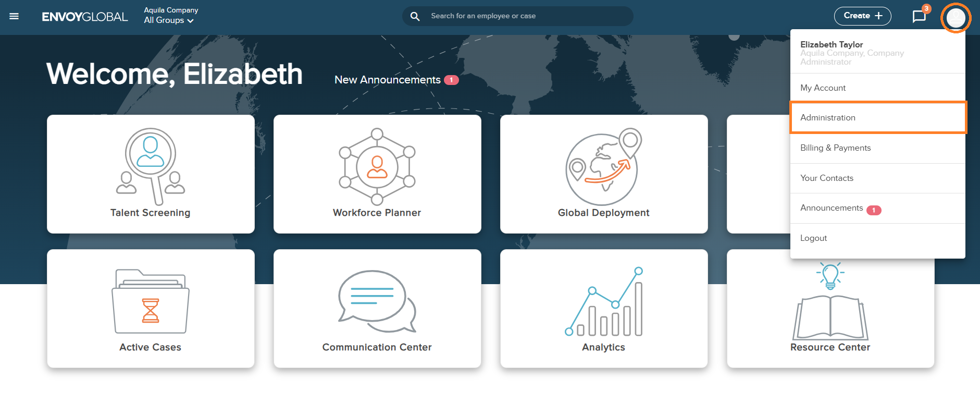Open the Active Cases folder tile
Image resolution: width=980 pixels, height=415 pixels.
[151, 308]
